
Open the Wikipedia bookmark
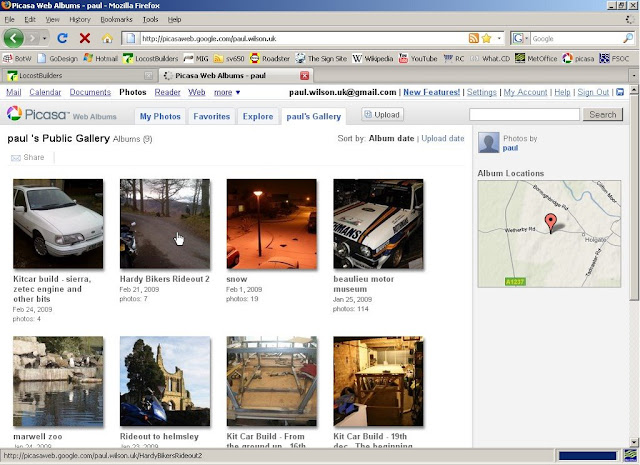point(372,58)
